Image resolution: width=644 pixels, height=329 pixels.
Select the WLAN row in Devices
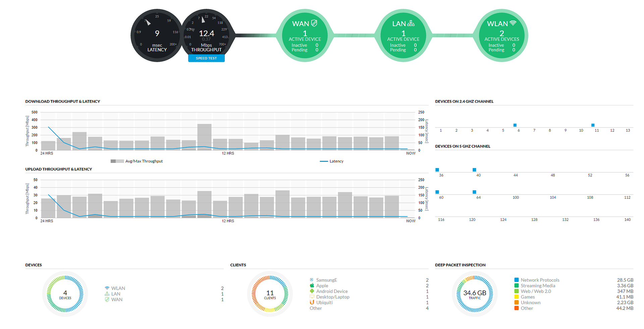(x=164, y=288)
